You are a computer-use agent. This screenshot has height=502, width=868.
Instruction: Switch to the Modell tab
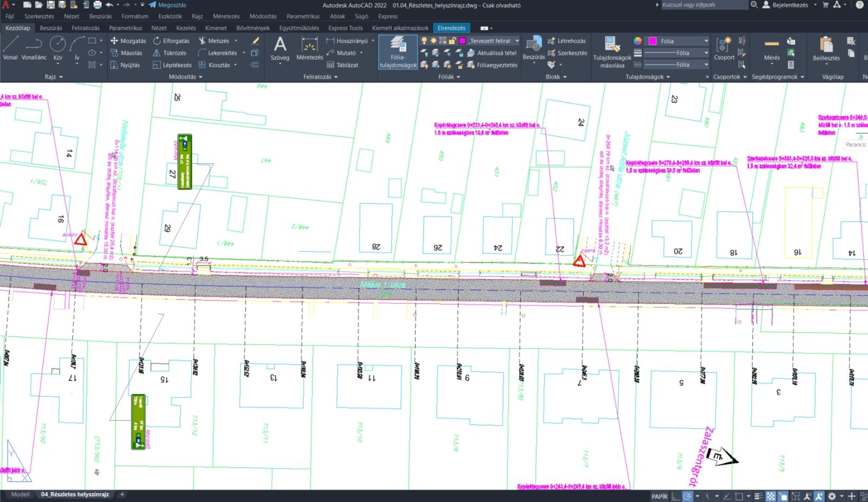tap(21, 494)
